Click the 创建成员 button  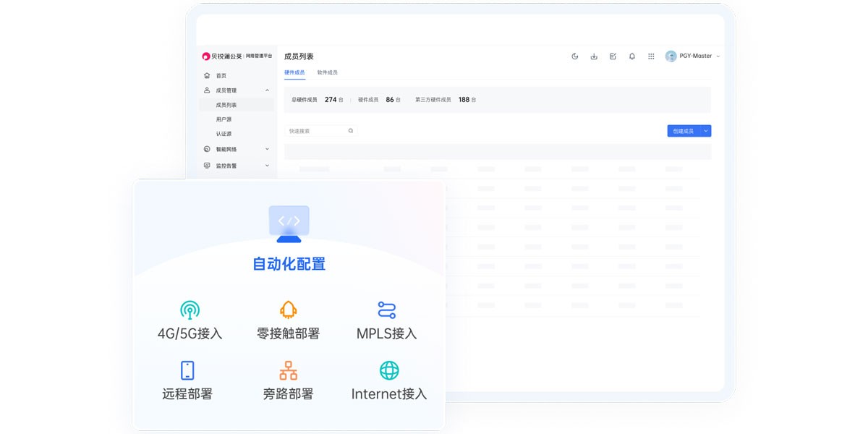pyautogui.click(x=683, y=131)
